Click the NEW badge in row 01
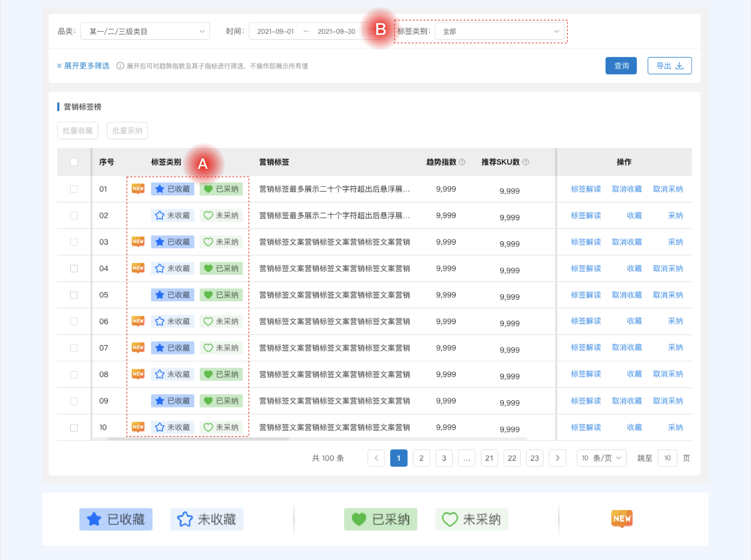751x560 pixels. click(x=138, y=189)
